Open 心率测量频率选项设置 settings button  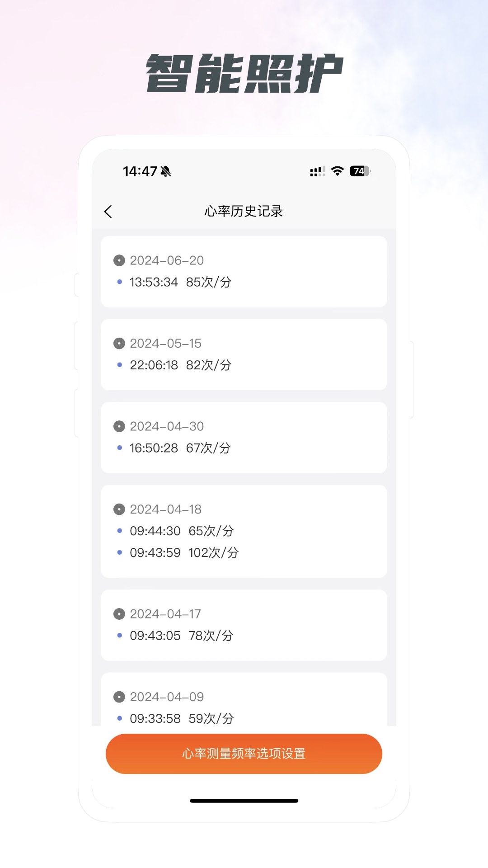244,754
